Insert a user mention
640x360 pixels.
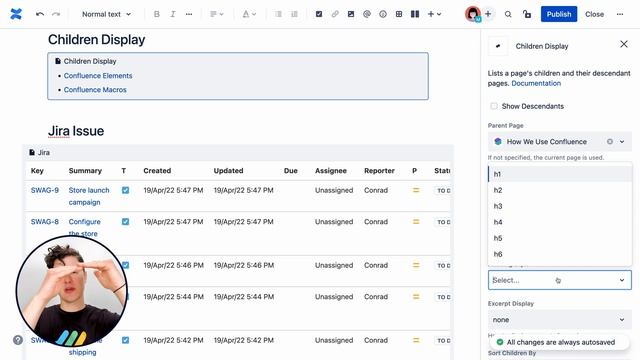[367, 14]
